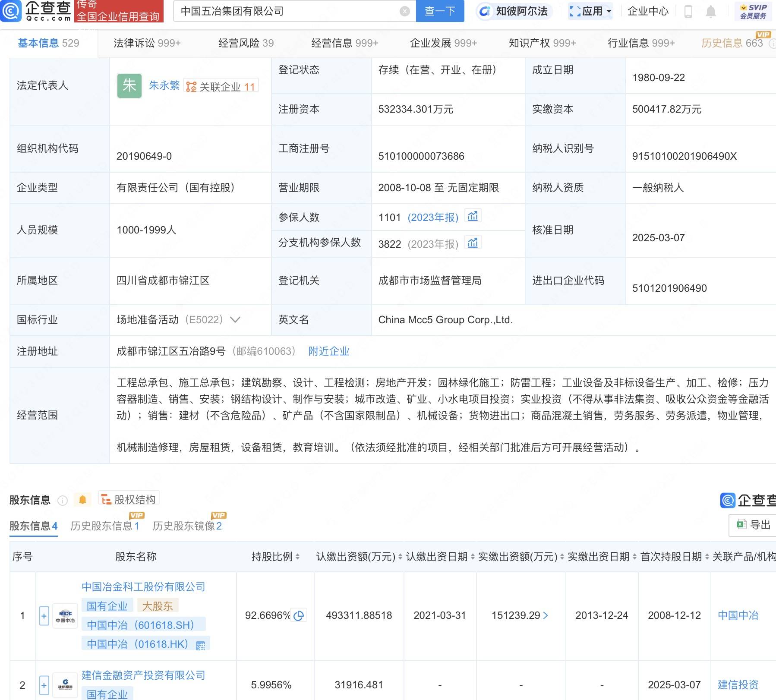Click the (2023年报) text beside 3822
Screen dimensions: 776x700
433,244
